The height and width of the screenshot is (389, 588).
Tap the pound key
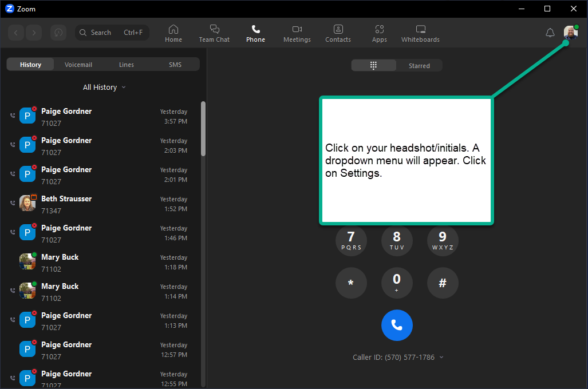[x=443, y=283]
